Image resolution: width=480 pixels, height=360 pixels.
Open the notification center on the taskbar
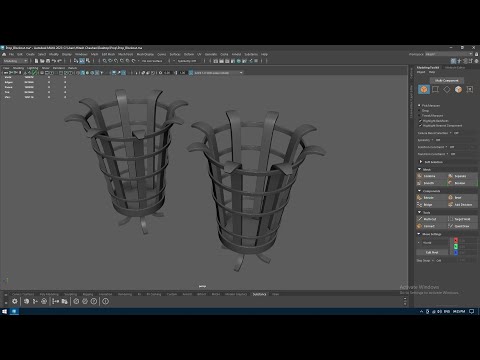tap(472, 311)
